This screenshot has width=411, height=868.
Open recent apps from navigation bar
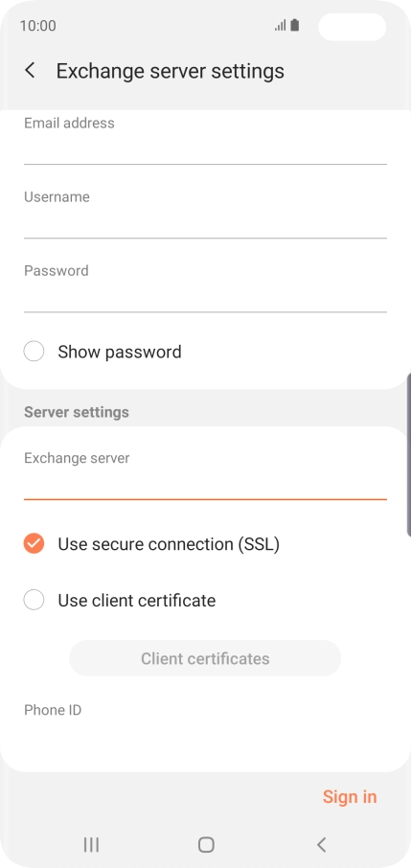coord(91,844)
